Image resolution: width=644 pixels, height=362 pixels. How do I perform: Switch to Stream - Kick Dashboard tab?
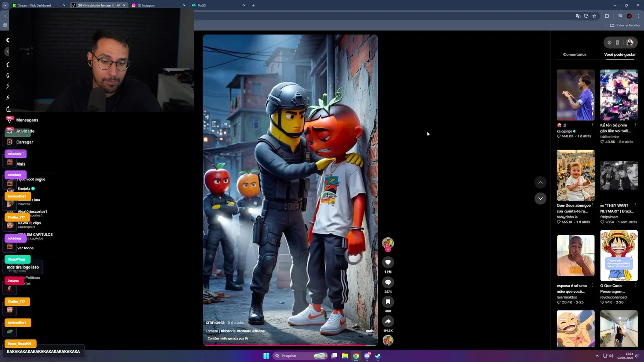(x=39, y=5)
